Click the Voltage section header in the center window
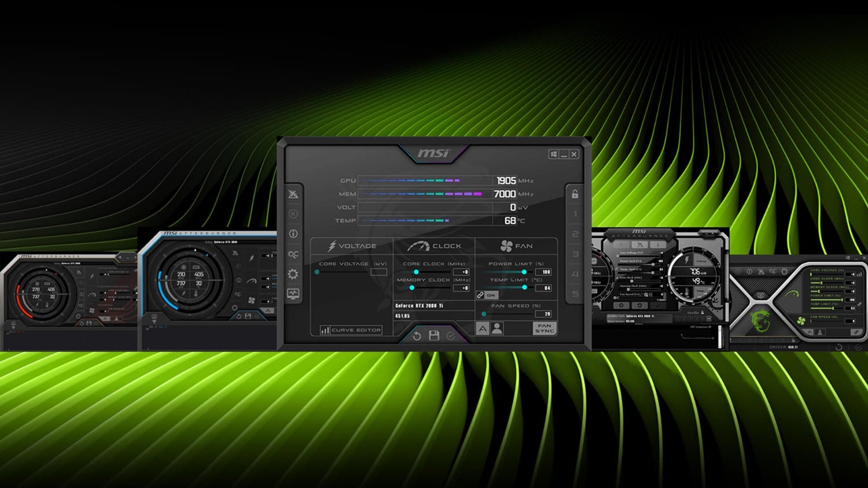The height and width of the screenshot is (488, 868). pyautogui.click(x=352, y=246)
